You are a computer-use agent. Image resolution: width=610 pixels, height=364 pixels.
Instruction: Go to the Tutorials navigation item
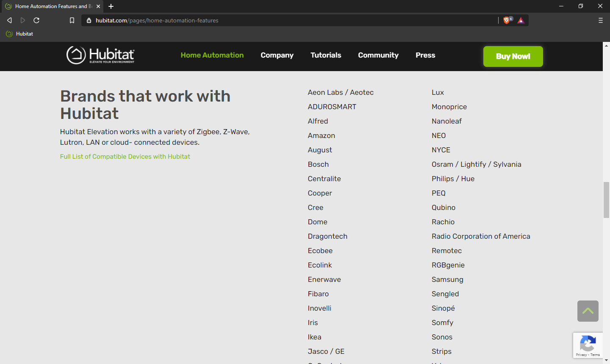pos(326,55)
